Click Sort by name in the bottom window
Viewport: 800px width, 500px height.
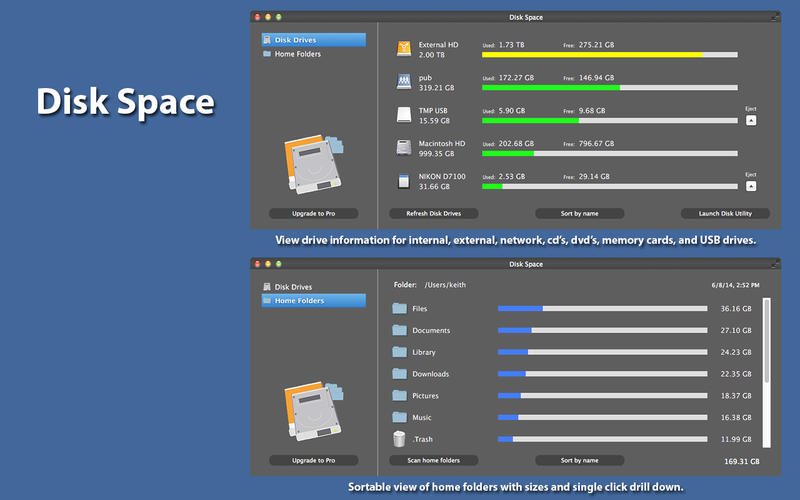(x=580, y=460)
